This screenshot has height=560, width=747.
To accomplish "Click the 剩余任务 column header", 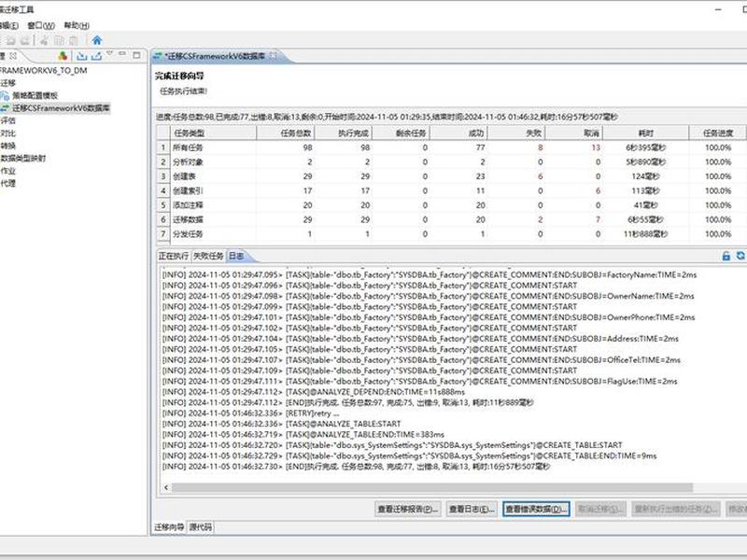I will pos(402,133).
